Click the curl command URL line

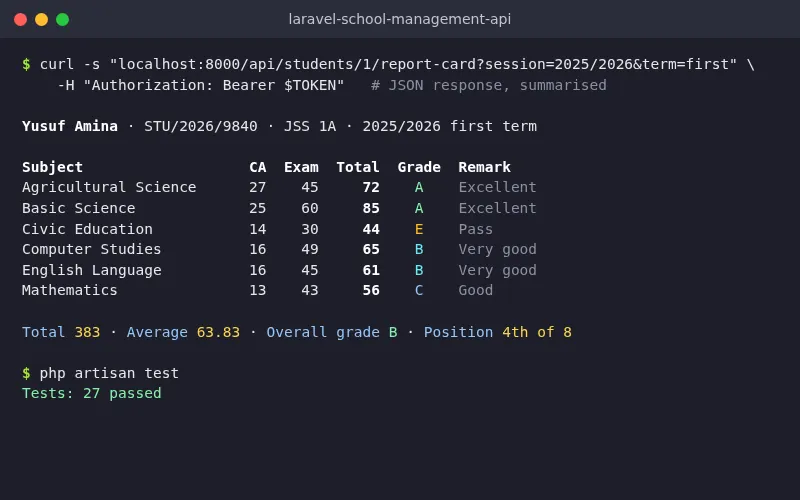click(x=388, y=64)
